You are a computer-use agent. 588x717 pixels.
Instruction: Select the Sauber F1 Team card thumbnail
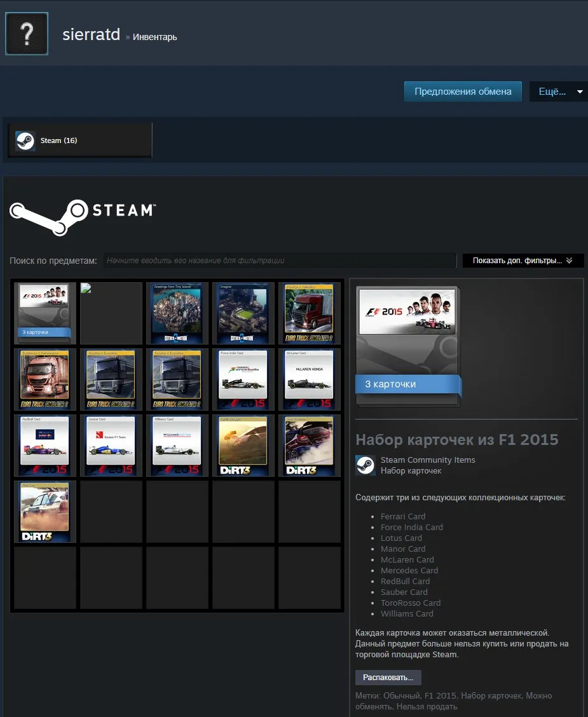coord(111,446)
